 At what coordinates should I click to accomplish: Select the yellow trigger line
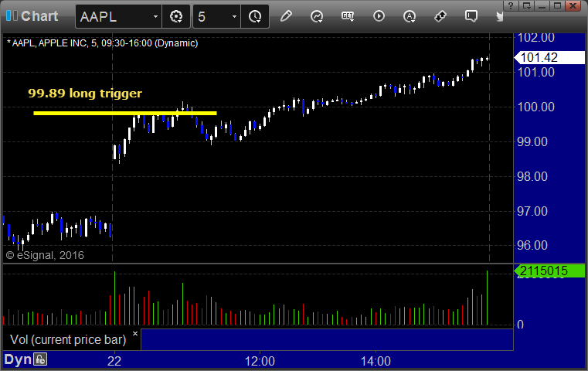coord(125,113)
